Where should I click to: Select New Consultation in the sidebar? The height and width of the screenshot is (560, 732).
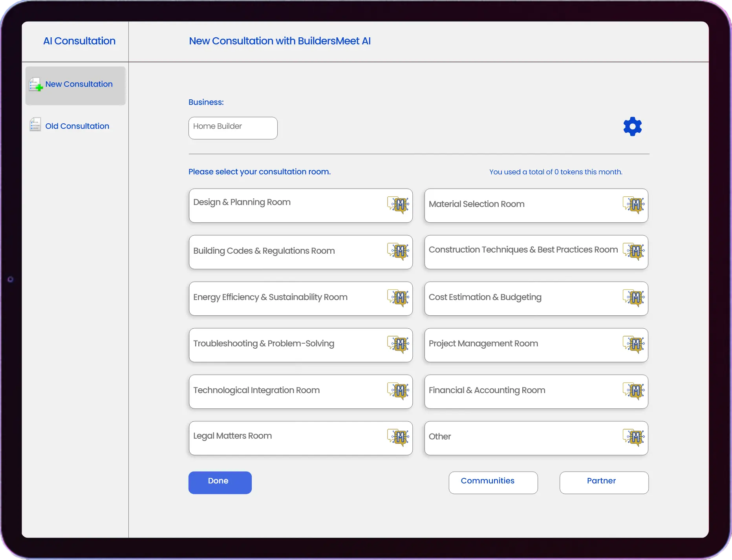point(75,86)
